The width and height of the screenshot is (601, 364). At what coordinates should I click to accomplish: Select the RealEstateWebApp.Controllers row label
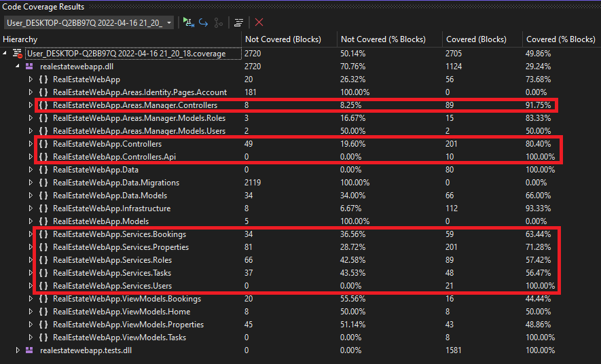(107, 144)
